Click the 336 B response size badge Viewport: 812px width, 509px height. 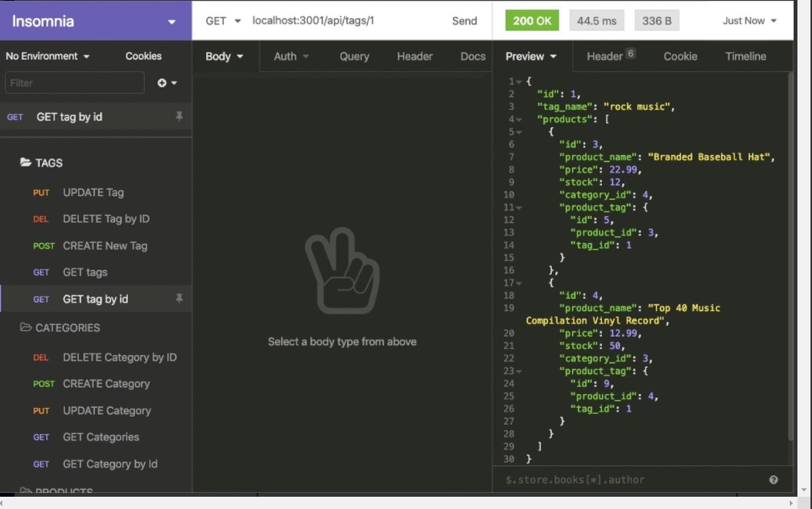(x=657, y=21)
